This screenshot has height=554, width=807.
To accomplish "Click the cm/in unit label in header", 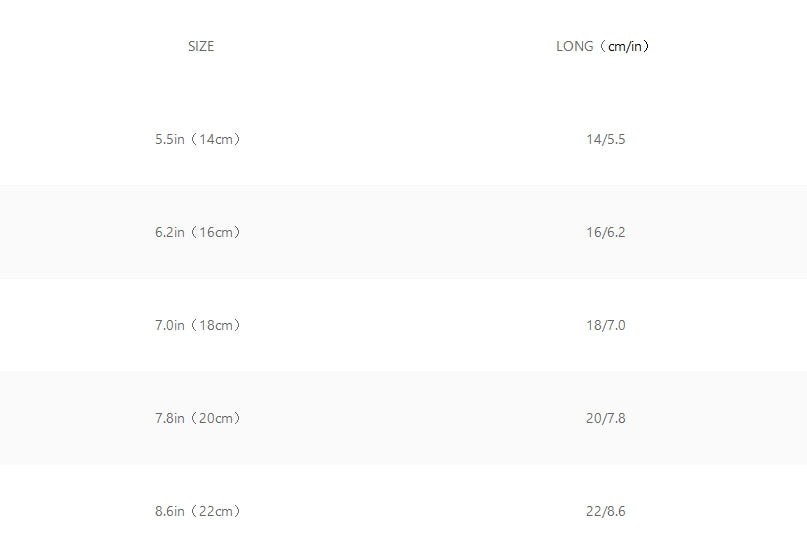I will point(625,46).
